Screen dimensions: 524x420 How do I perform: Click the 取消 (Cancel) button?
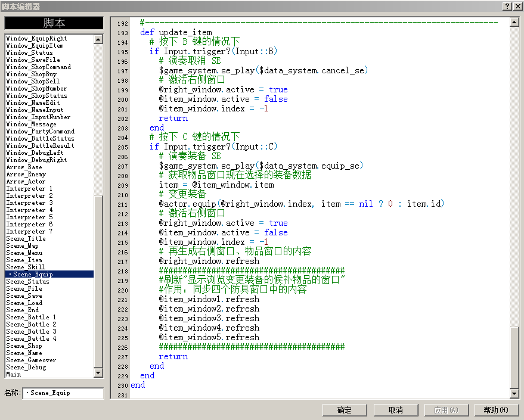point(396,410)
